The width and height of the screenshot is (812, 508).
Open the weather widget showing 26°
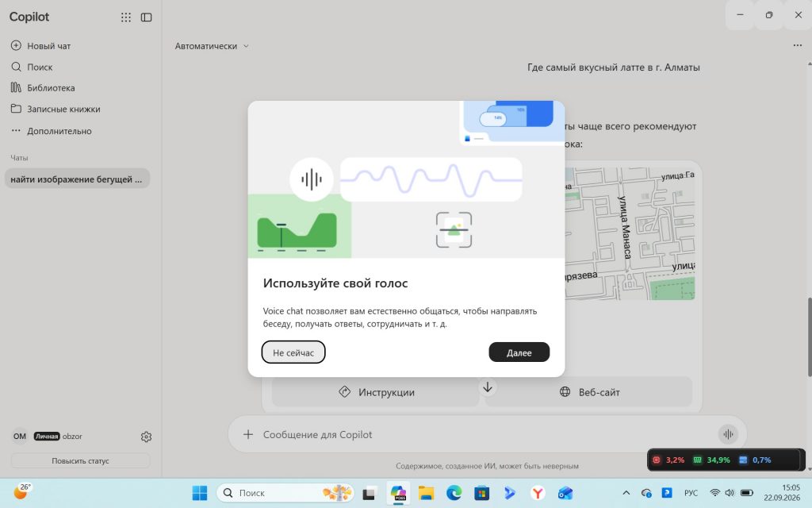[21, 491]
